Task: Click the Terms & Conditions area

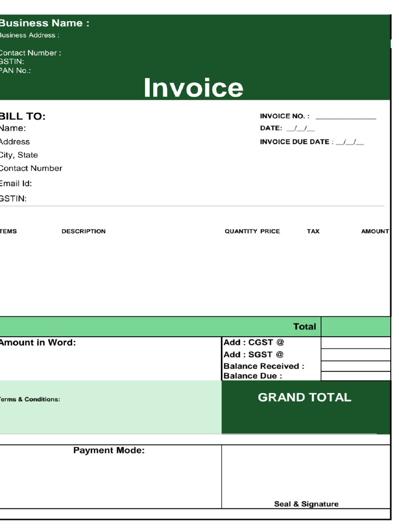Action: [x=111, y=407]
